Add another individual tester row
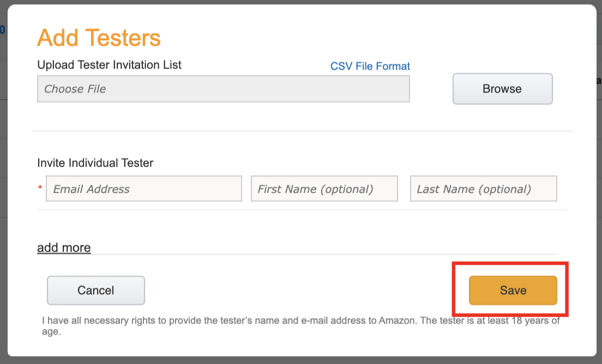Image resolution: width=602 pixels, height=364 pixels. tap(64, 248)
